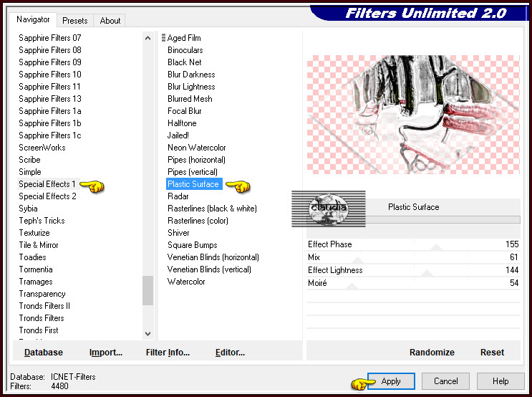Select the Toadies category
This screenshot has width=532, height=397.
tap(32, 257)
